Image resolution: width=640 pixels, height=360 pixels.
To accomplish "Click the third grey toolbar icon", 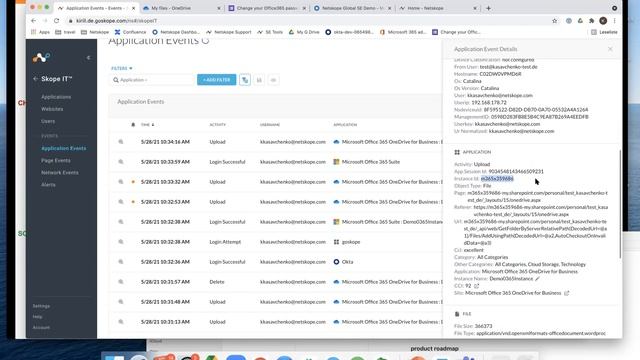I will pos(273,80).
